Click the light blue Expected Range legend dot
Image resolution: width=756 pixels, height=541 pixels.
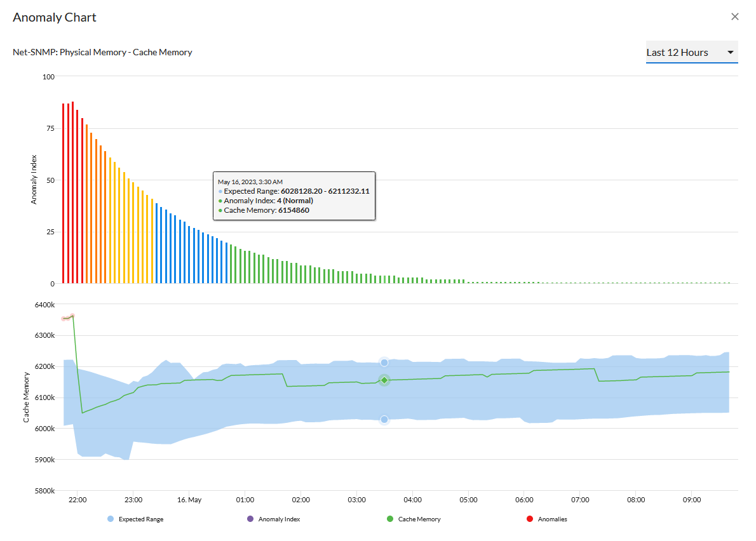(x=111, y=519)
